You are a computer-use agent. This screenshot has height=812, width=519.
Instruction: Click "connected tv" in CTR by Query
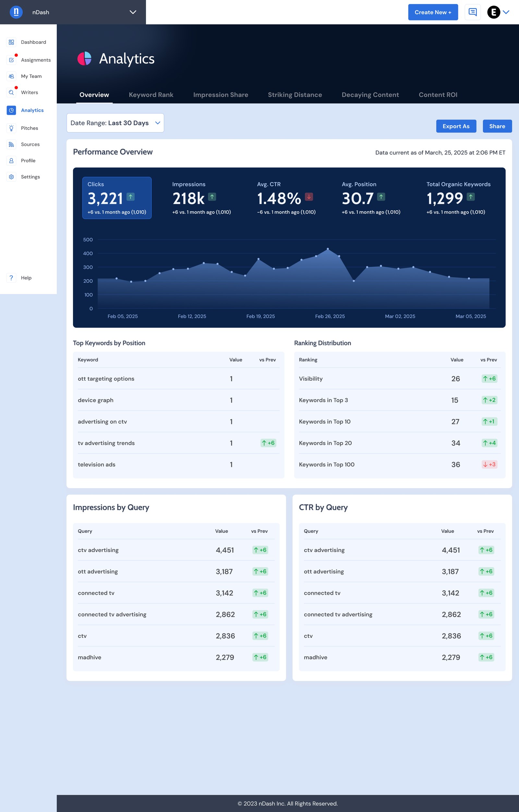pos(322,593)
